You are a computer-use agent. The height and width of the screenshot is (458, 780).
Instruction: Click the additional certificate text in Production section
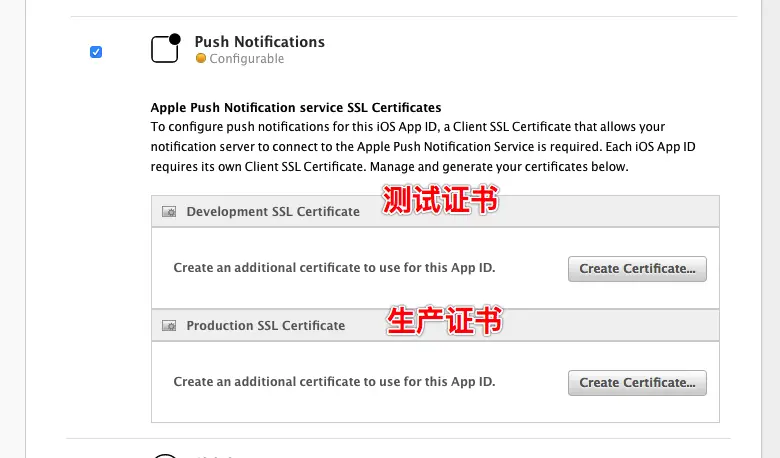point(334,381)
